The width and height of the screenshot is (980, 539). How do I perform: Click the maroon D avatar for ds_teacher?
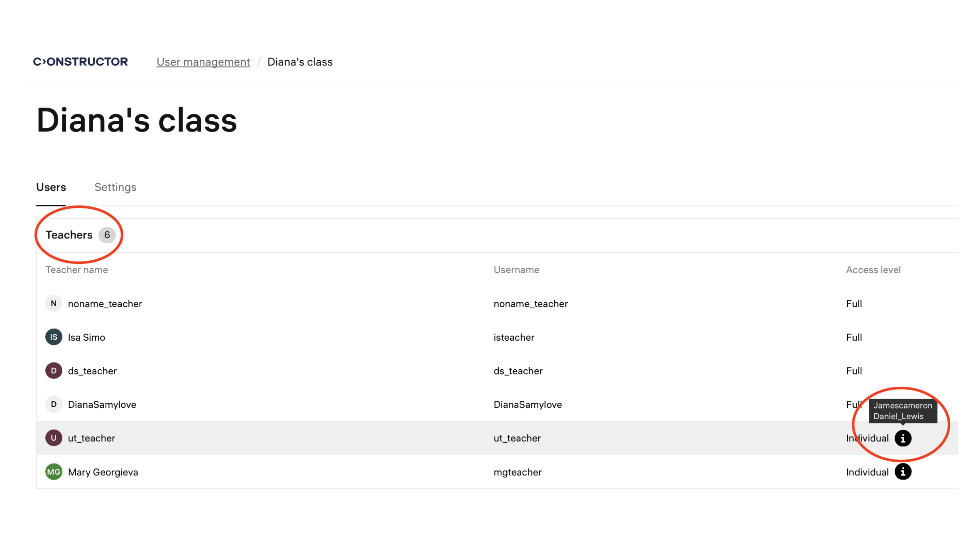click(53, 370)
